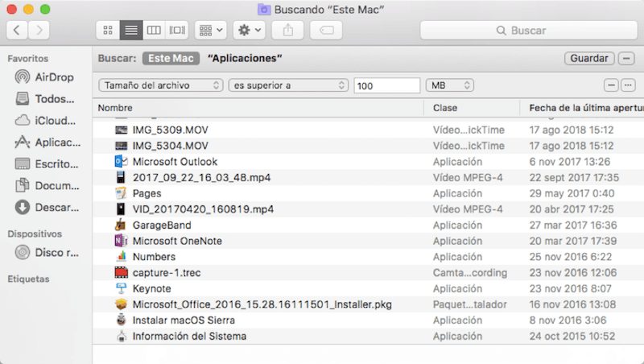This screenshot has height=364, width=644.
Task: Switch to list view
Action: [x=131, y=30]
